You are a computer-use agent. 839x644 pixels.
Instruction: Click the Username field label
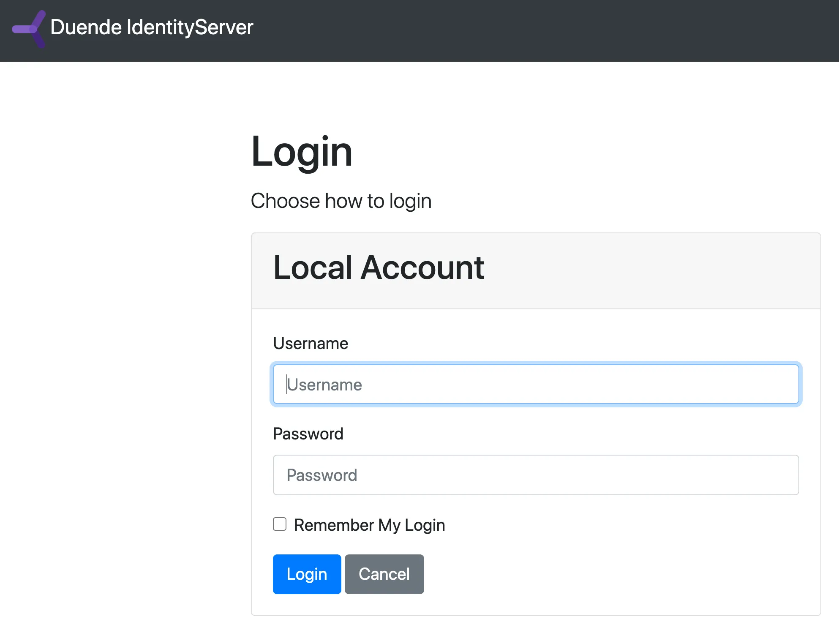311,343
